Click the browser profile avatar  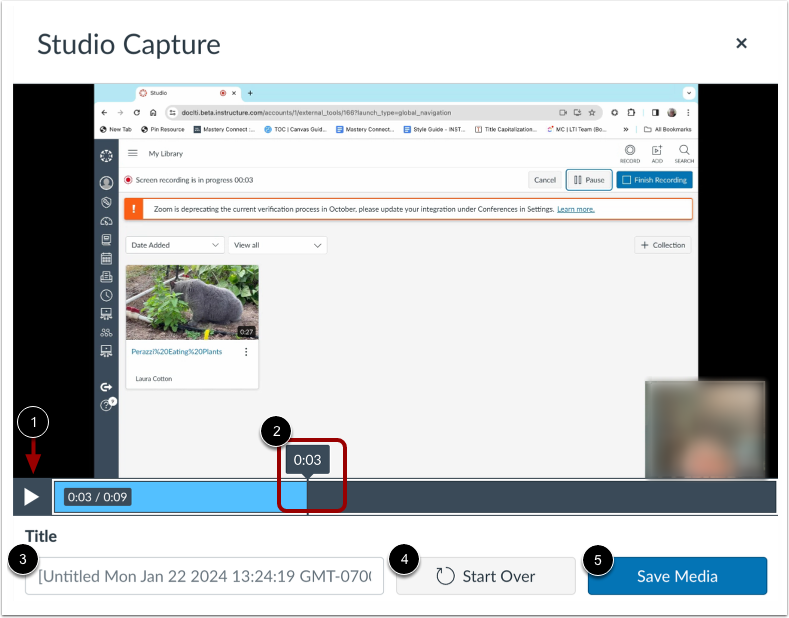tap(672, 113)
